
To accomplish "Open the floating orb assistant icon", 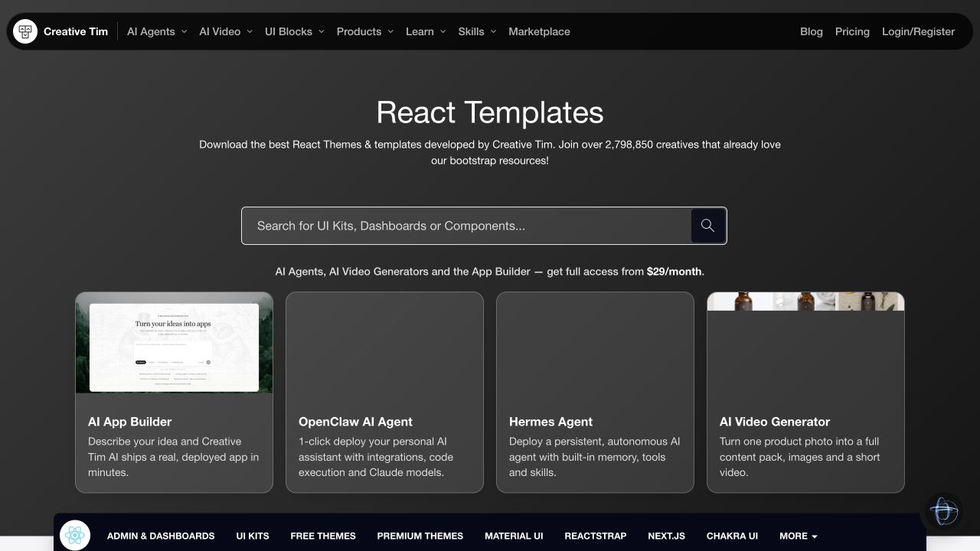I will click(943, 511).
